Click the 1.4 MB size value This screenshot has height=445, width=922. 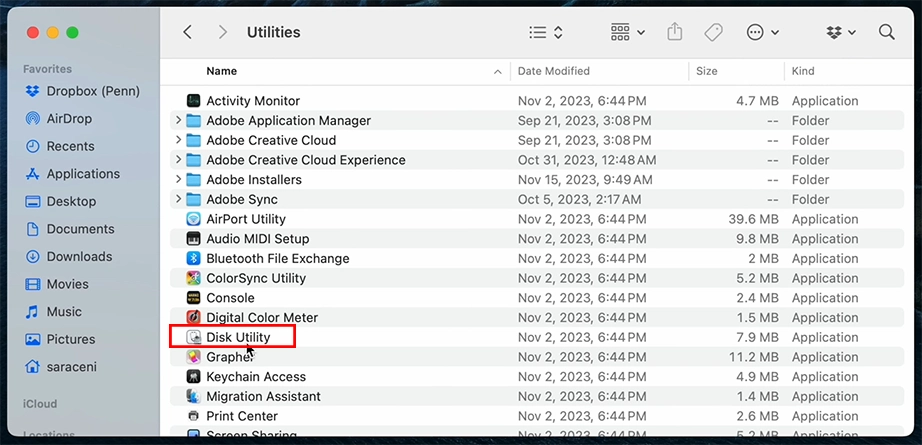tap(757, 396)
